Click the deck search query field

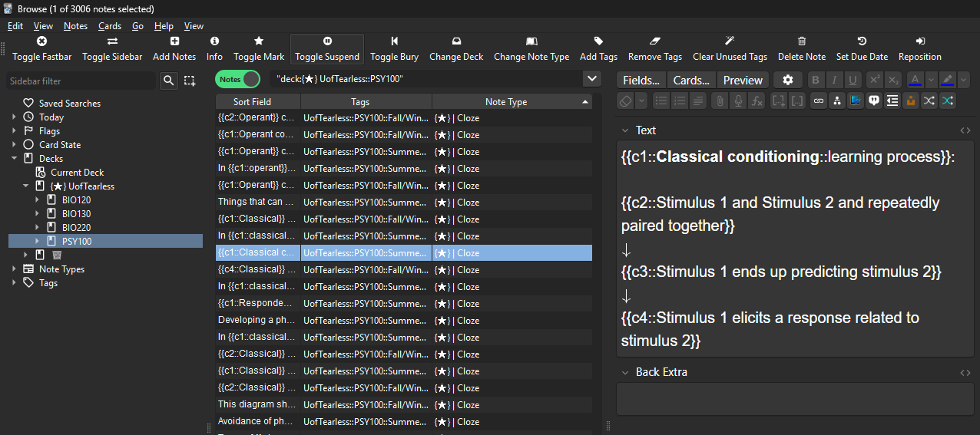tap(425, 79)
